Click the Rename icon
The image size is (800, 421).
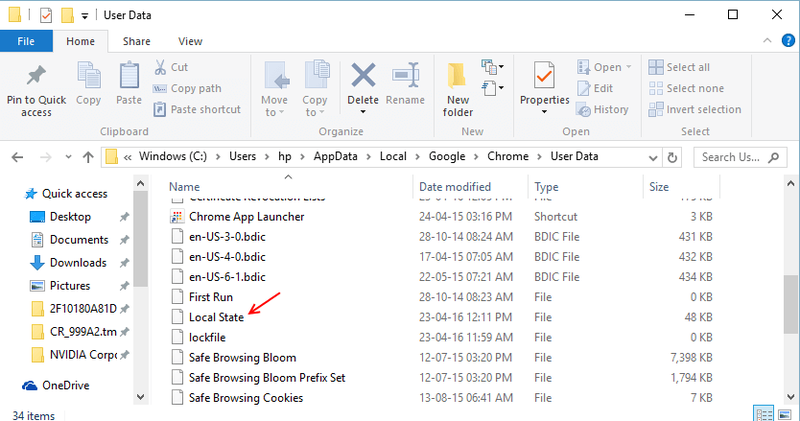[406, 75]
